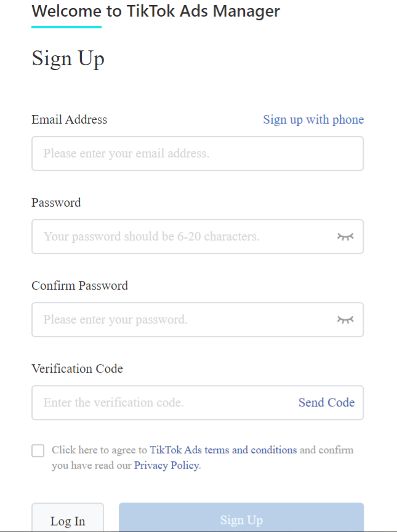
Task: Click the "Welcome to TikTok Ads Manager" heading
Action: coord(155,10)
